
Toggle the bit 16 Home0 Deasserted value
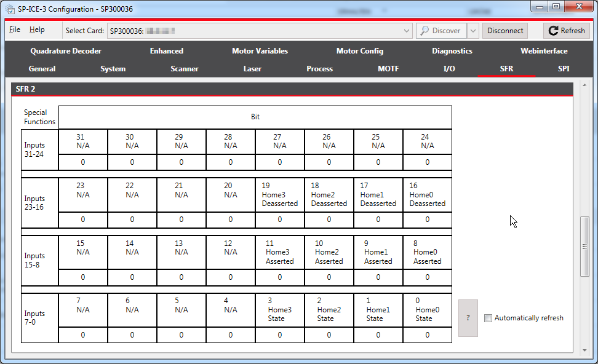point(427,220)
